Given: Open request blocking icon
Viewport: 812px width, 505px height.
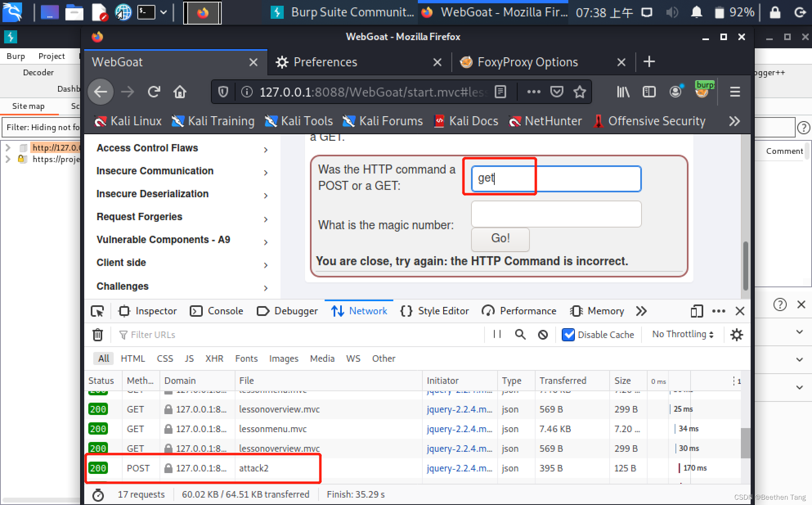Looking at the screenshot, I should pos(543,335).
